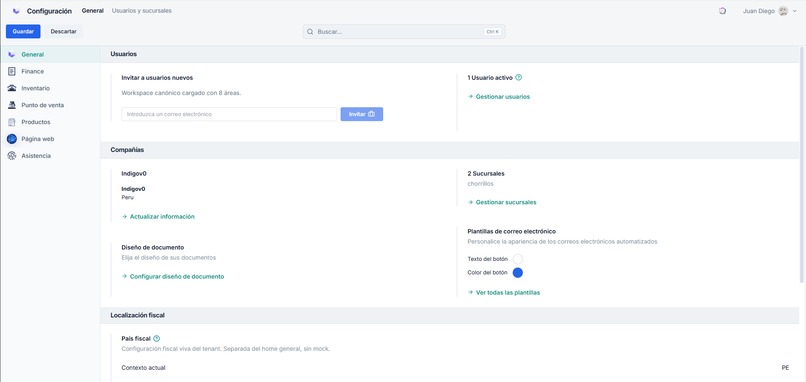This screenshot has width=806, height=382.
Task: Click the Plantillas de correo electrónico heading
Action: coord(511,232)
